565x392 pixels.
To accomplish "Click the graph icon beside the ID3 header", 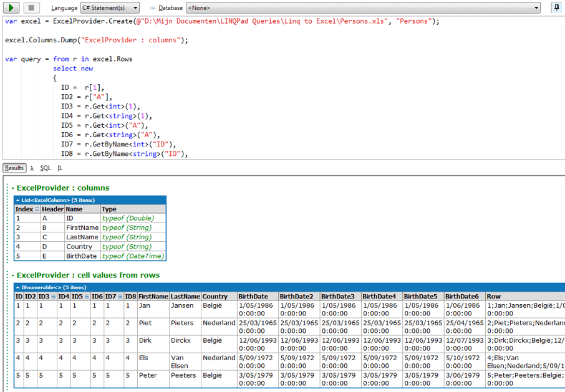I will 54,297.
